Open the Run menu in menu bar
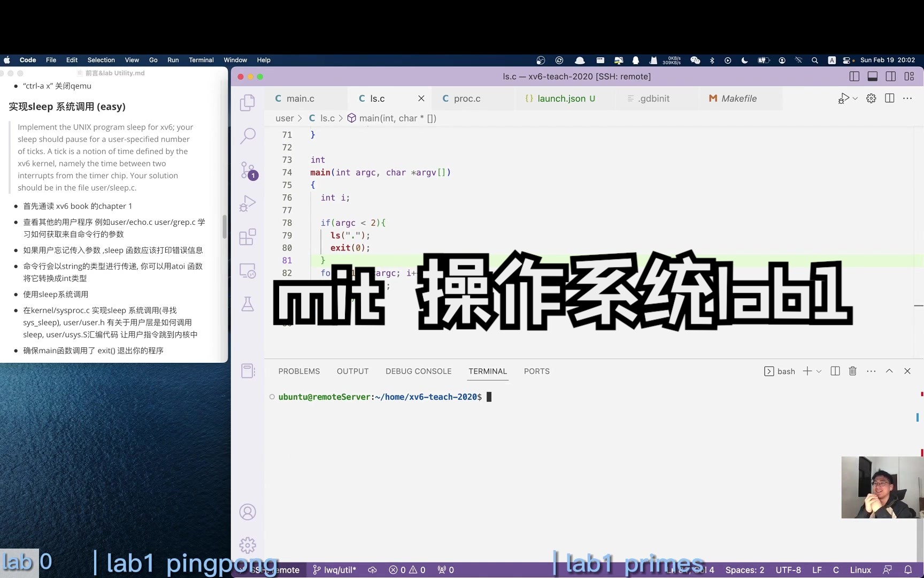 [x=173, y=60]
